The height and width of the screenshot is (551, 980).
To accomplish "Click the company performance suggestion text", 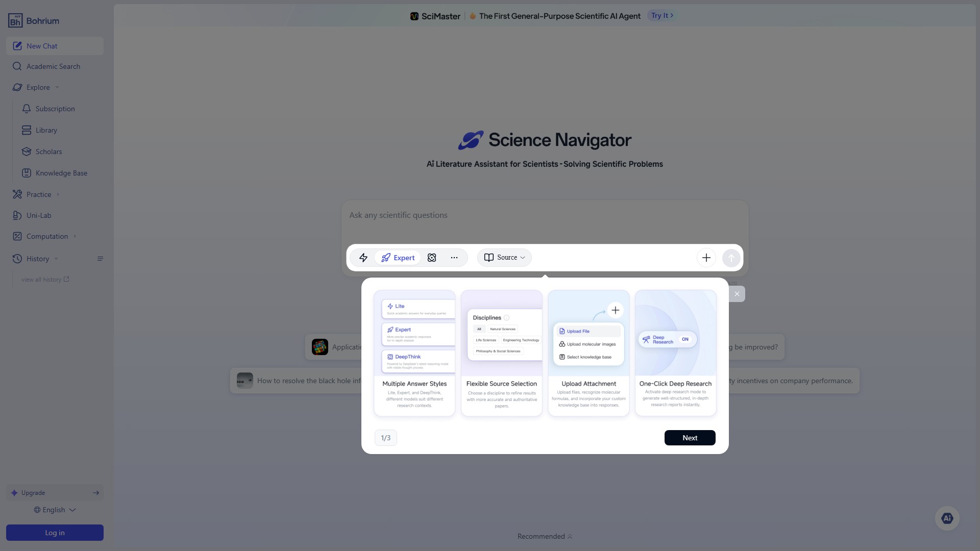I will 791,381.
